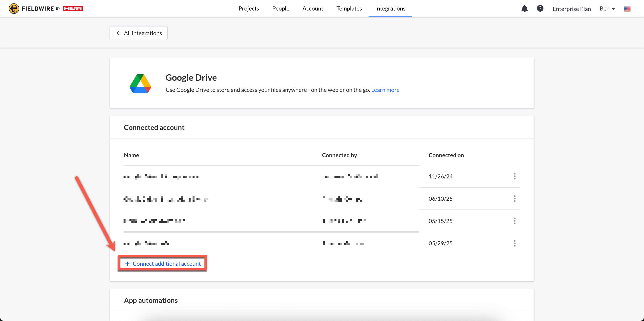644x321 pixels.
Task: Click Connect additional account
Action: pos(163,263)
